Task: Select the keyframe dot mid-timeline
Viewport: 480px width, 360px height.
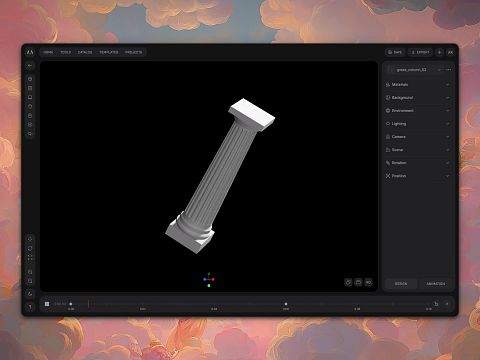Action: pos(286,304)
